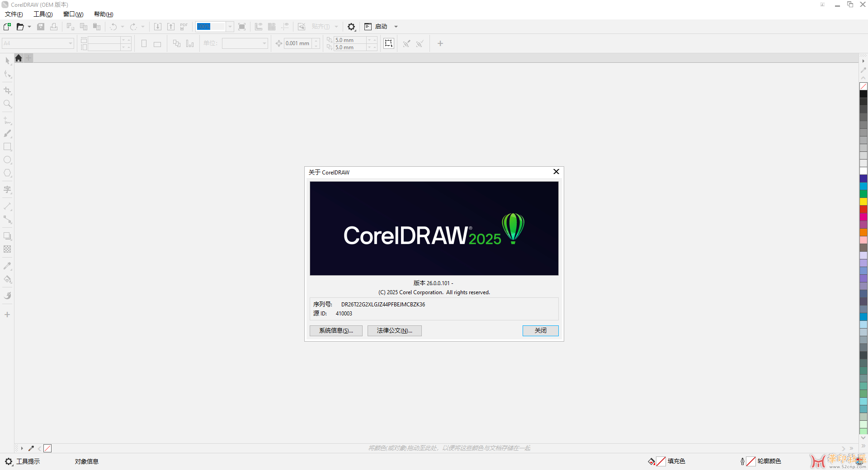Click 法律公文 button in About dialog

tap(395, 331)
